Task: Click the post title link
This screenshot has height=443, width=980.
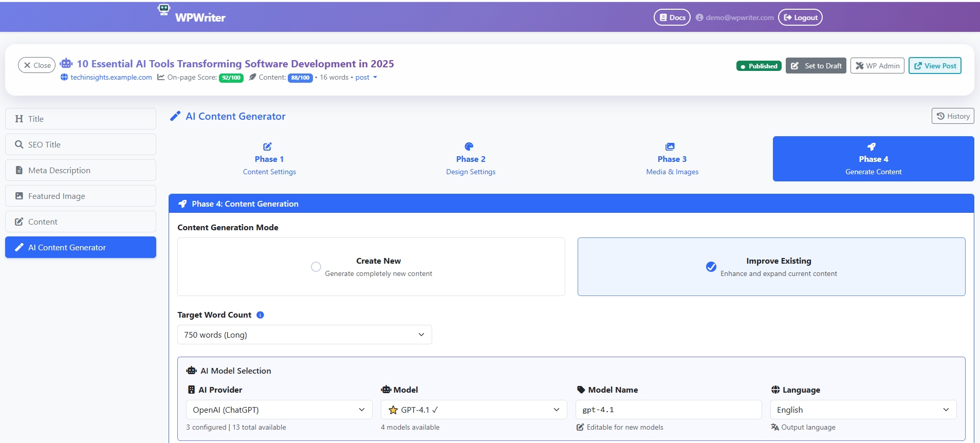Action: (x=235, y=64)
